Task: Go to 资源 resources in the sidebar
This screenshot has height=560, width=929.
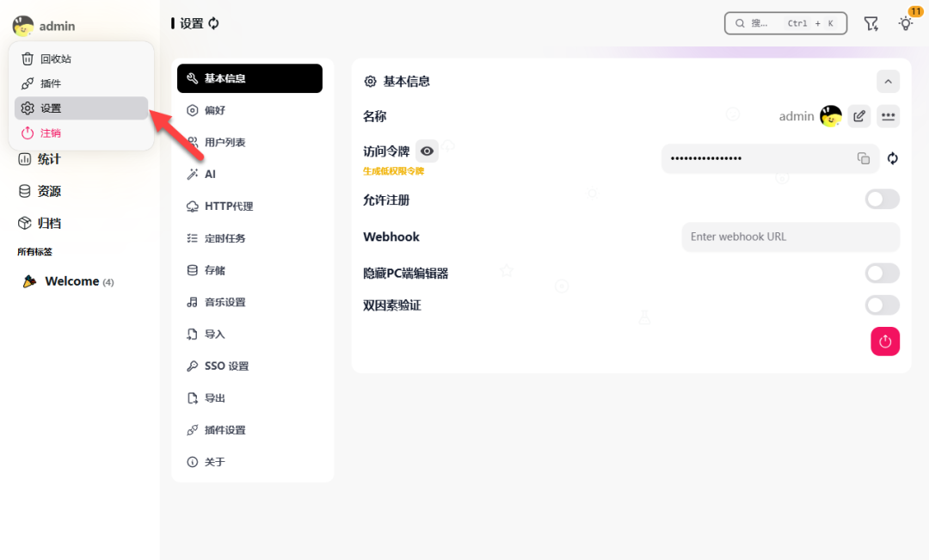Action: (x=39, y=192)
